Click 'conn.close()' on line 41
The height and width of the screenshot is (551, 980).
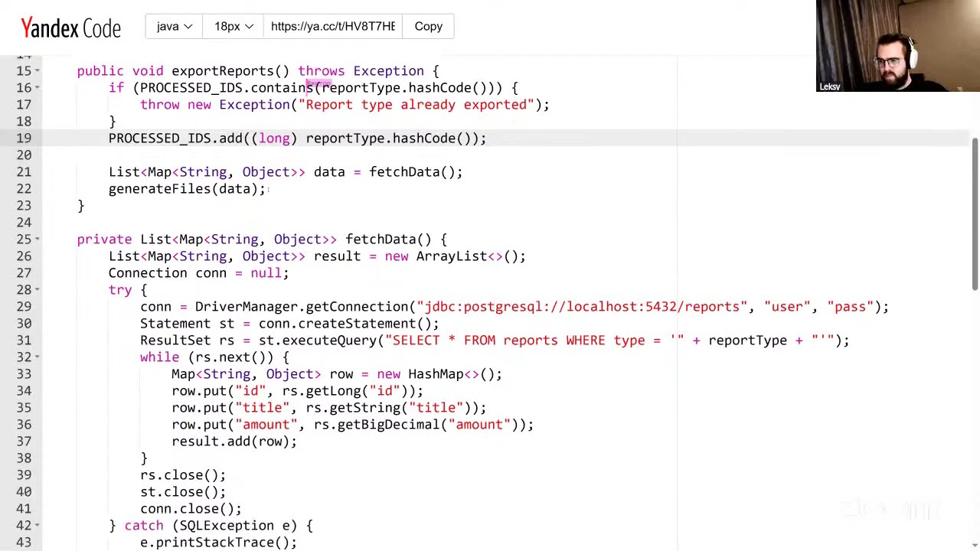pos(187,509)
